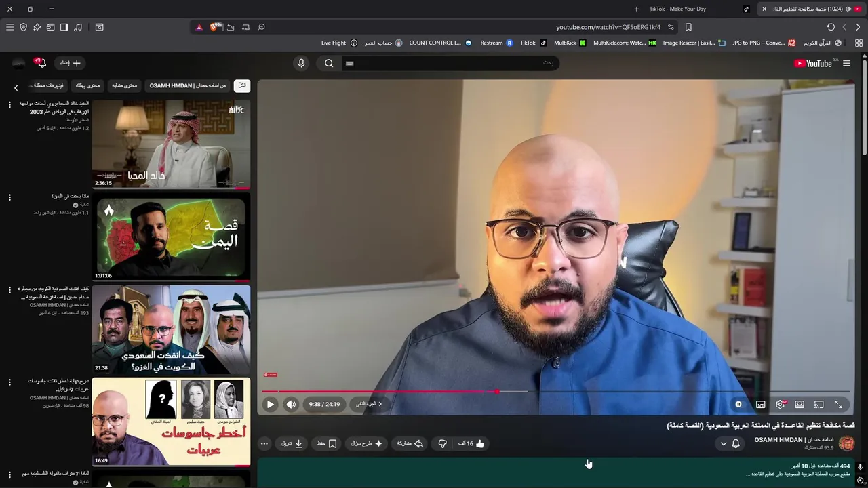Open the Live Flight bookmark

(339, 43)
